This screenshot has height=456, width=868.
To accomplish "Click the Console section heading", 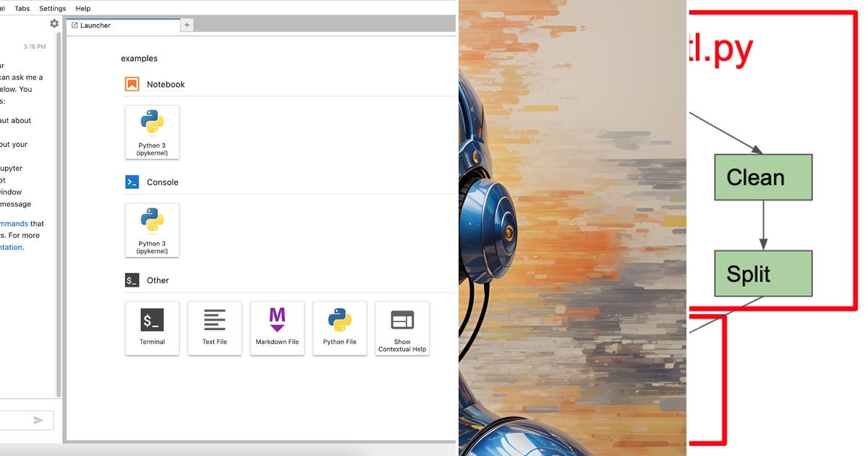I will click(163, 182).
